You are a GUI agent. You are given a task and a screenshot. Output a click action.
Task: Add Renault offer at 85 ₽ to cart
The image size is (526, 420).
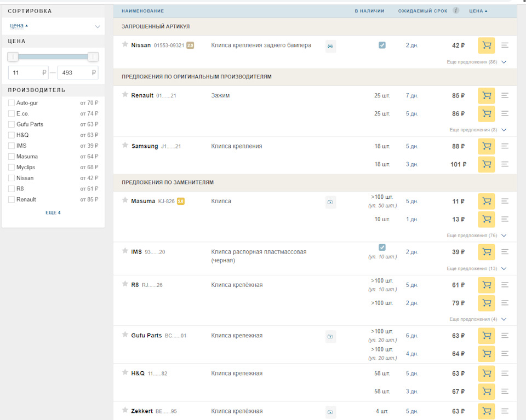pyautogui.click(x=486, y=95)
